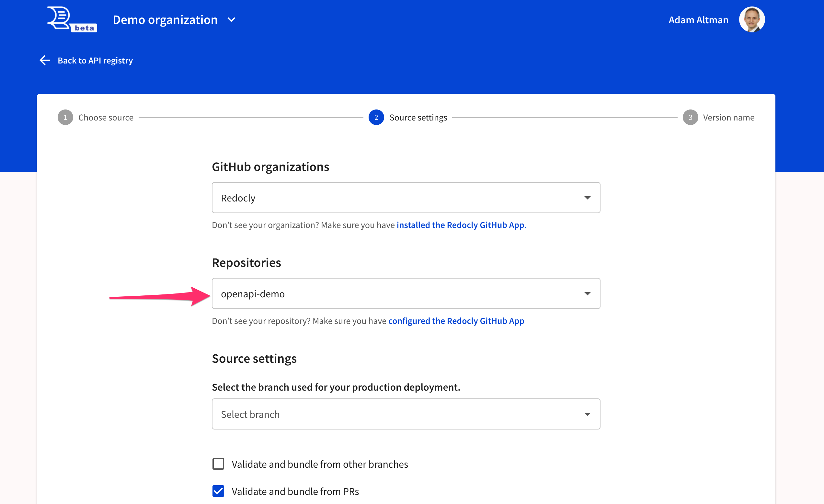
Task: Click the Demo organization title
Action: [x=165, y=20]
